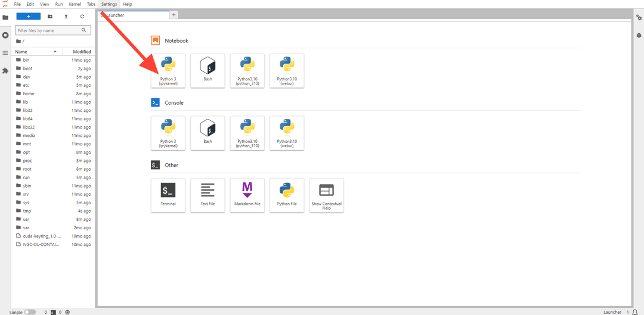Open the notifications bell in status bar
This screenshot has height=315, width=644.
coord(635,312)
